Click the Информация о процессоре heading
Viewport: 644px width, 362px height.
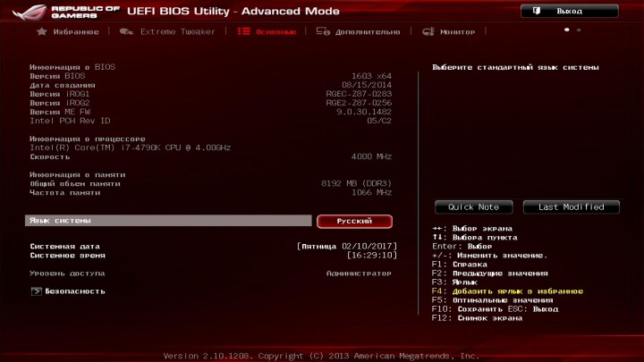click(x=88, y=139)
